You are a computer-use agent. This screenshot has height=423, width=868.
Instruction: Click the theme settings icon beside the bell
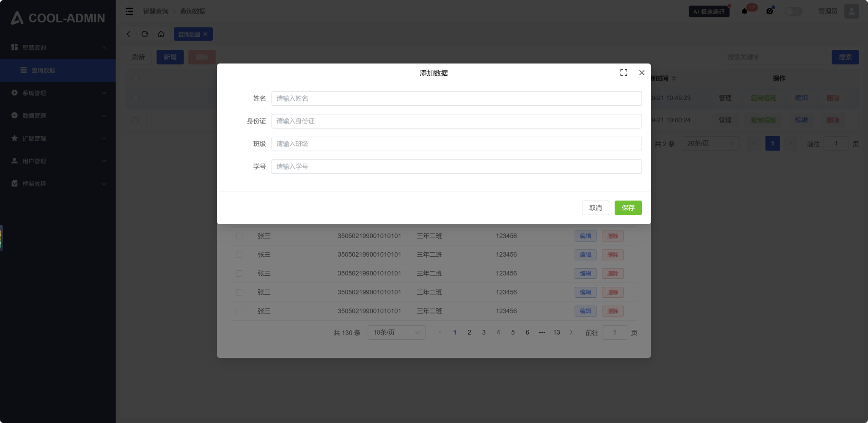[x=769, y=11]
